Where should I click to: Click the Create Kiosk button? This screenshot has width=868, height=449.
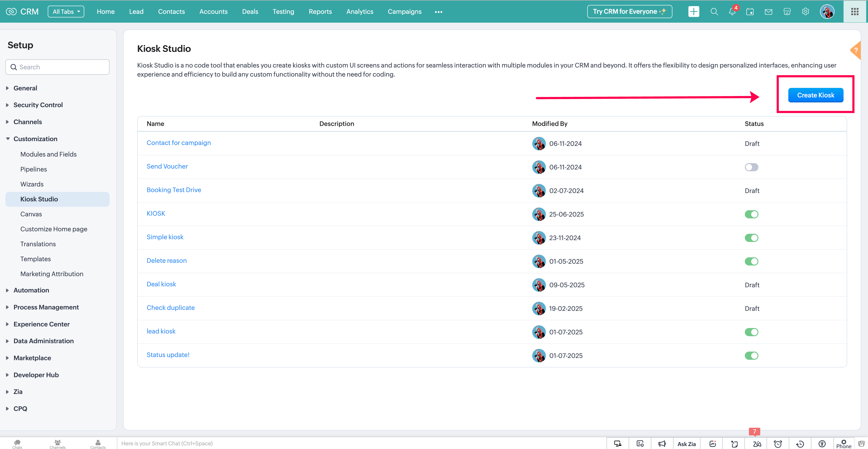click(x=815, y=95)
